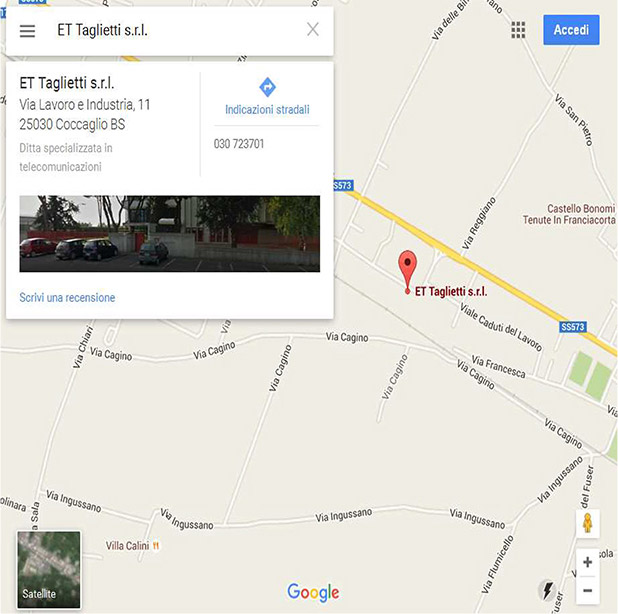This screenshot has height=614, width=618.
Task: Pick up the Street View pegman icon
Action: 587,523
